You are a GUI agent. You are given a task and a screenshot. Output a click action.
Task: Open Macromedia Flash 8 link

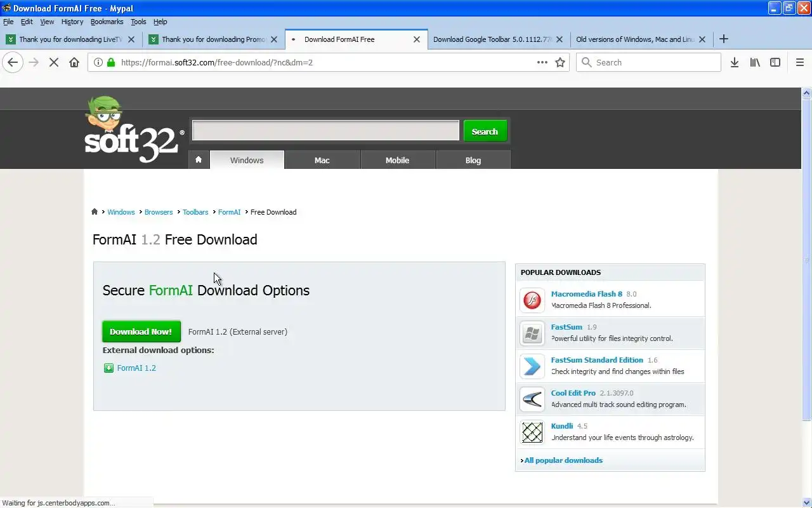(587, 294)
